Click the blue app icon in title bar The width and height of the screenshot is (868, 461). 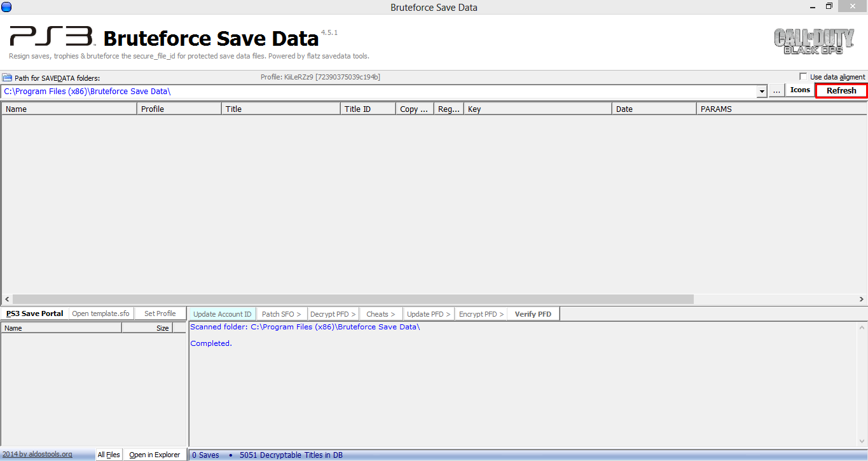[7, 7]
